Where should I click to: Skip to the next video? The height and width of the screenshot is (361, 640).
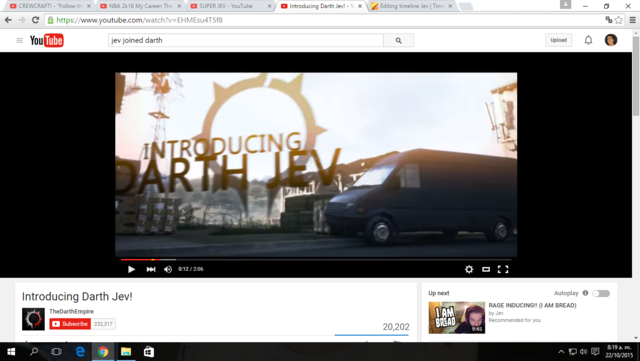(151, 269)
